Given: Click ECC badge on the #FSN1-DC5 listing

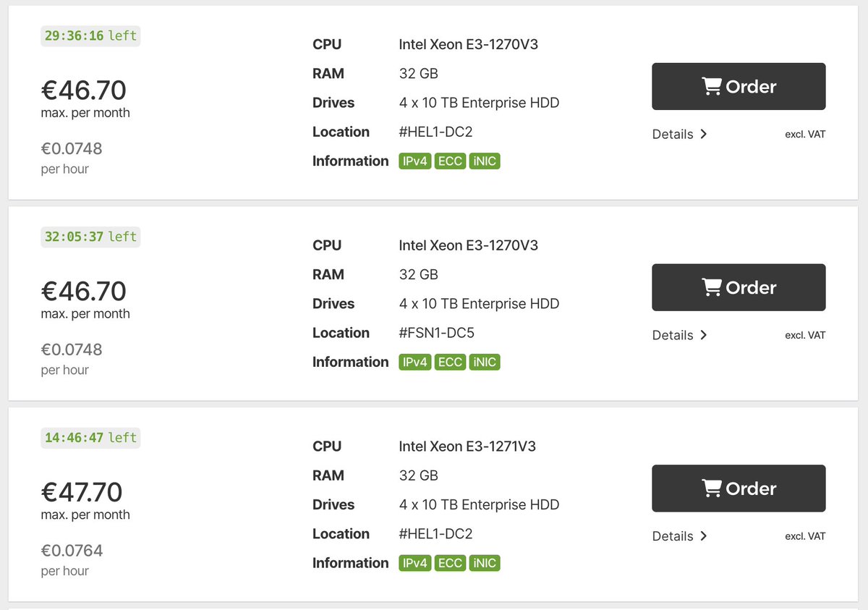Looking at the screenshot, I should (450, 362).
